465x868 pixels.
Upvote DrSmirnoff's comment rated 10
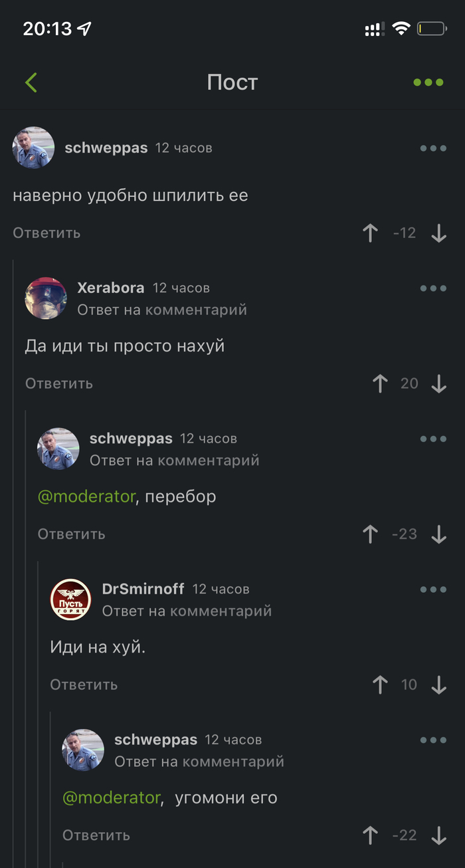(x=380, y=685)
